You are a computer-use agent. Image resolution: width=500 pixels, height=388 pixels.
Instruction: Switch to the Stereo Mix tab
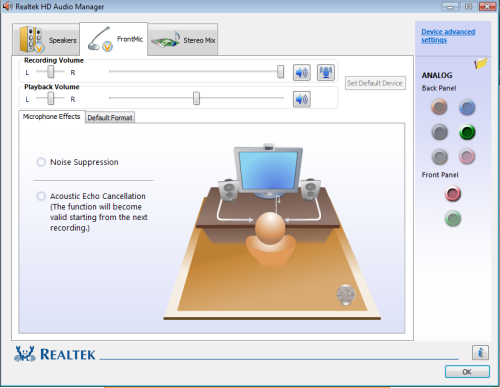point(183,40)
